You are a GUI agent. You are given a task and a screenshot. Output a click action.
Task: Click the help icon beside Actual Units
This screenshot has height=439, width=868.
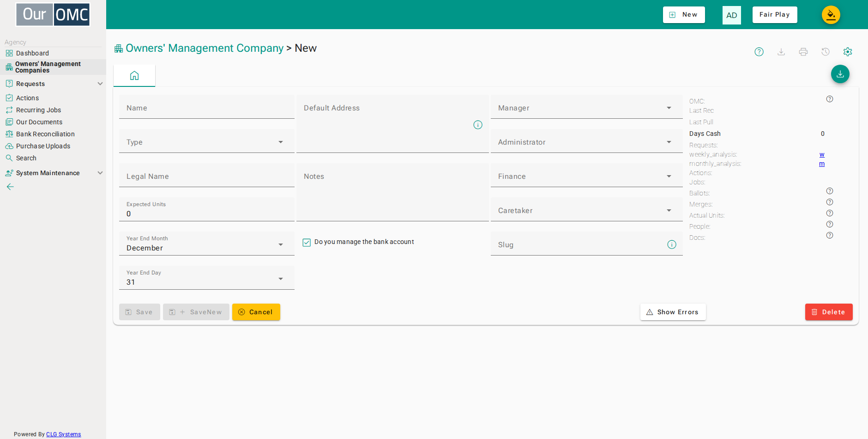(830, 213)
